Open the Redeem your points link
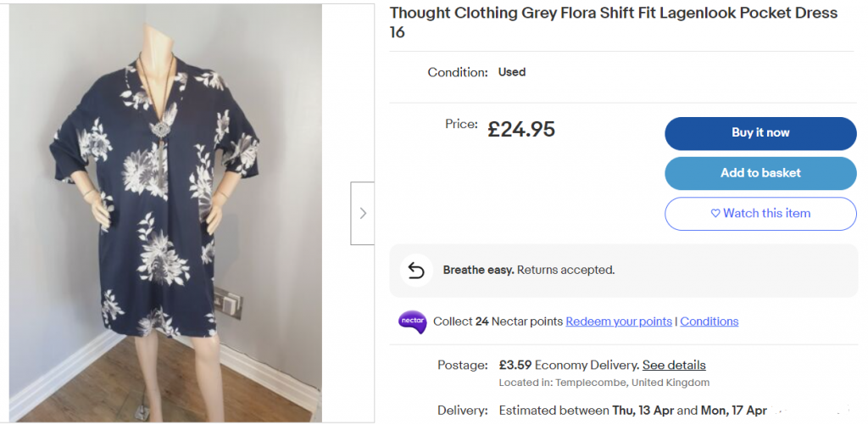Image resolution: width=868 pixels, height=425 pixels. (618, 322)
